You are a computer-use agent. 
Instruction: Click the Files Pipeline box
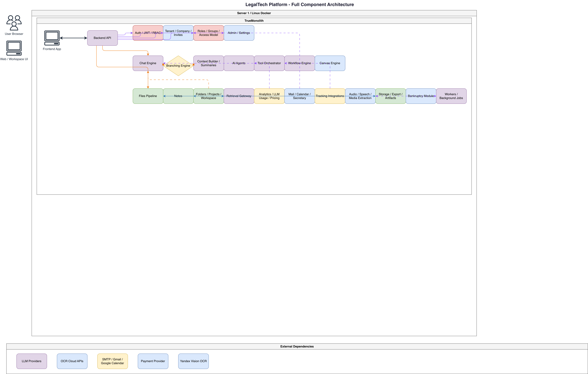point(148,96)
